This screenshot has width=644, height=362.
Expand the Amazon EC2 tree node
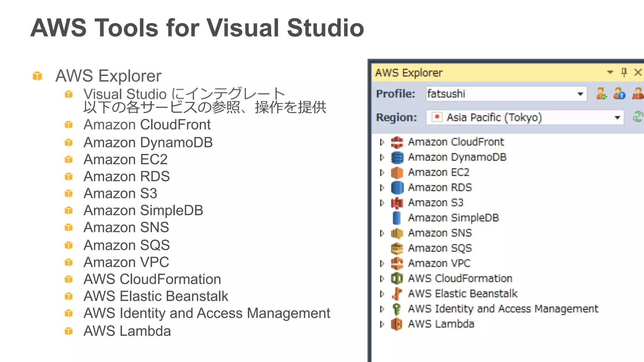[382, 173]
